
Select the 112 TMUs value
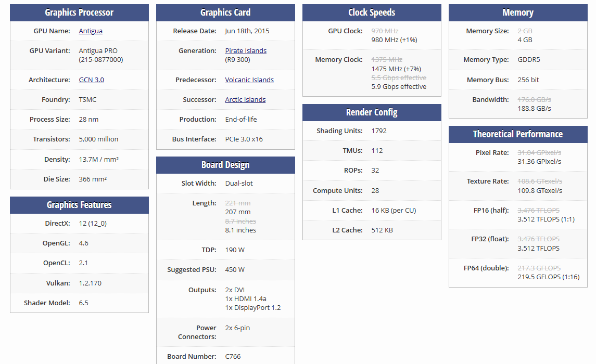377,150
